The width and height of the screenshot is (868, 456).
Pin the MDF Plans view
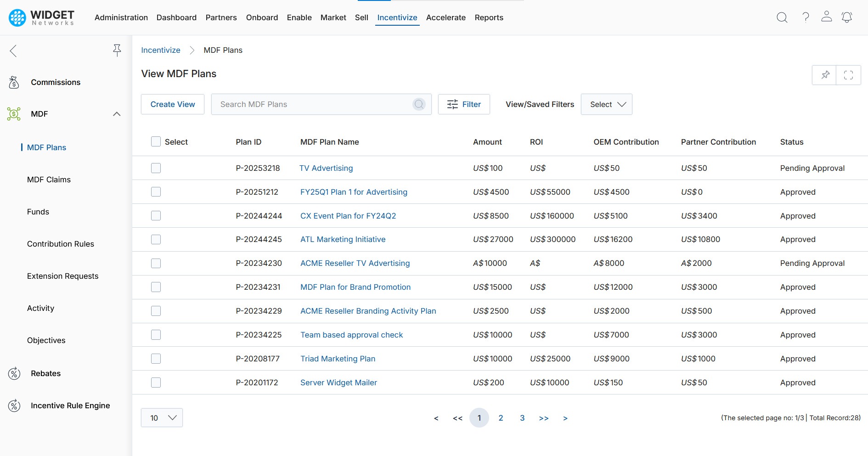825,75
